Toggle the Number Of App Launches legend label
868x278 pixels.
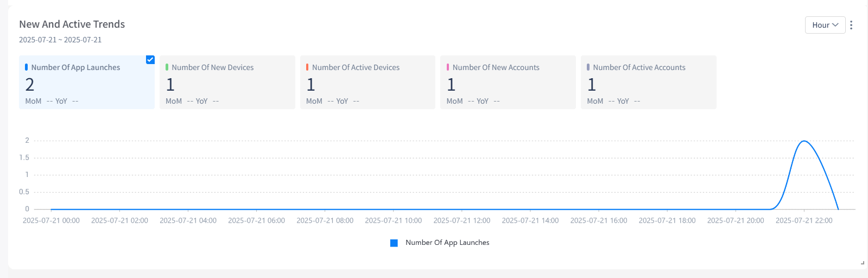[447, 243]
